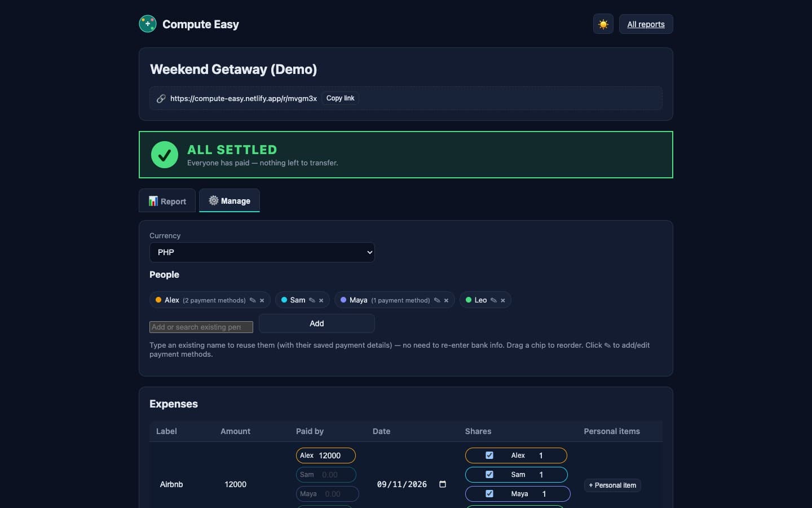812x508 pixels.
Task: Click the Airbnb expense label
Action: tap(171, 484)
